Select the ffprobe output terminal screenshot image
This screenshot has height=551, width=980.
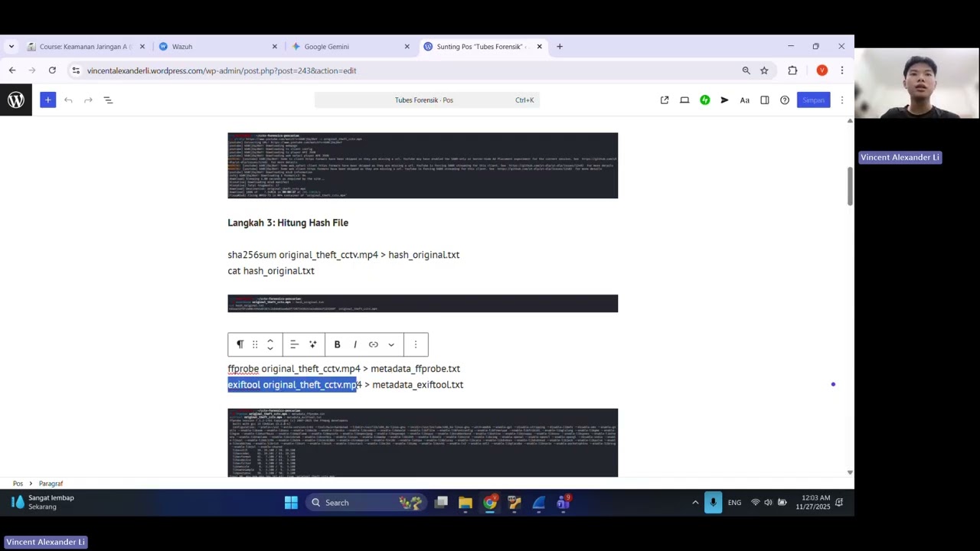[423, 442]
